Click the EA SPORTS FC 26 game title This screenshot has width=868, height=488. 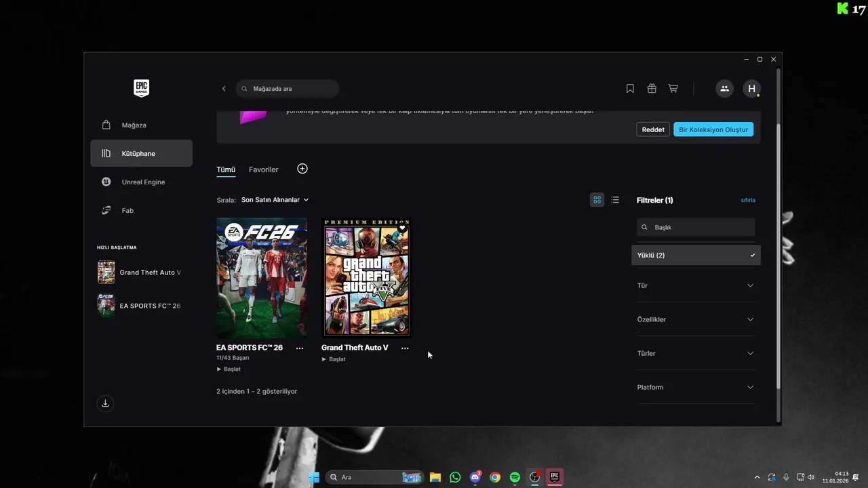pos(250,348)
